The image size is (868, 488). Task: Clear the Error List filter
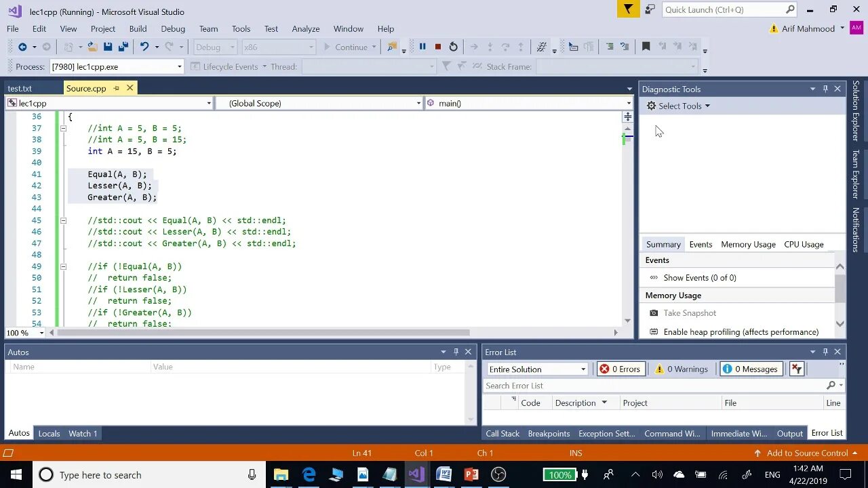point(797,369)
